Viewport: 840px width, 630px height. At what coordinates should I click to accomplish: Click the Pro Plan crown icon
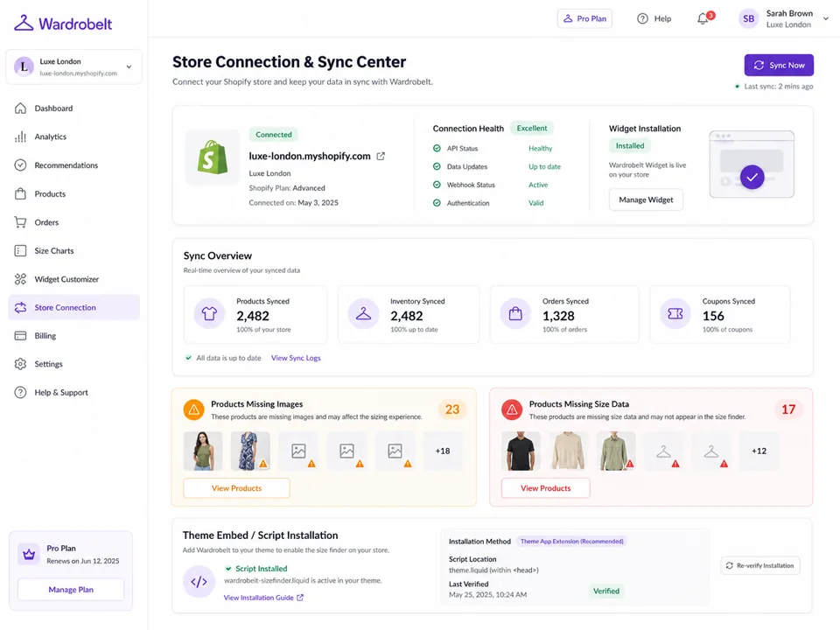pos(29,555)
